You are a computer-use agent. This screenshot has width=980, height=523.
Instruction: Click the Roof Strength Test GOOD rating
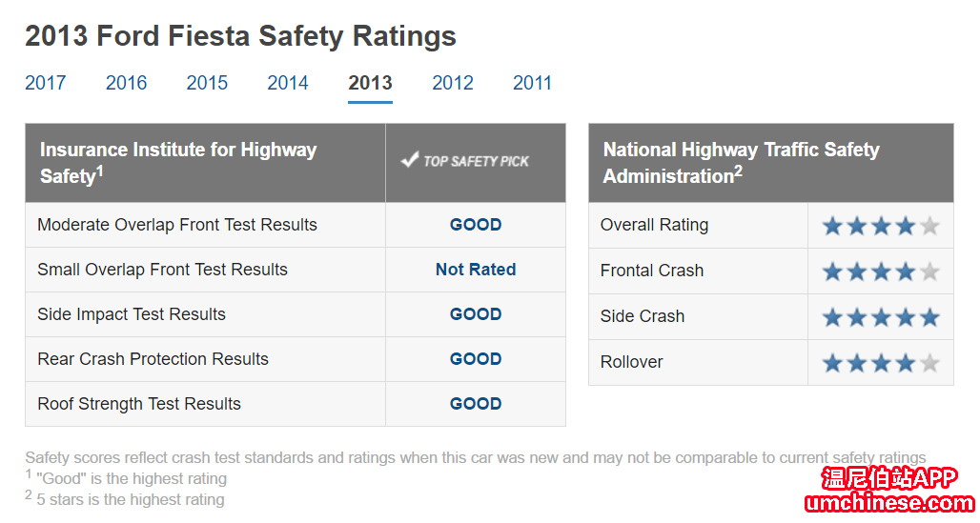tap(476, 404)
